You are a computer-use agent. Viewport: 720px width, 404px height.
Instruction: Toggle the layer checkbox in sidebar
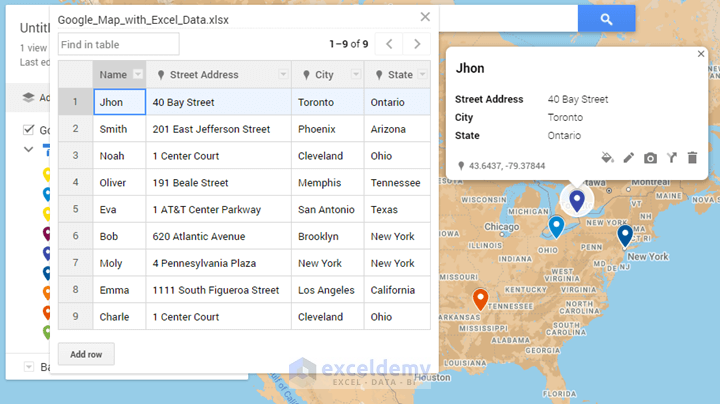[x=28, y=130]
